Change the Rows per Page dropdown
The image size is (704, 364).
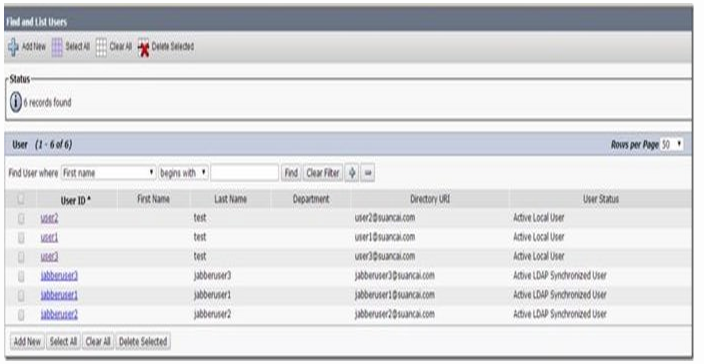tap(672, 145)
